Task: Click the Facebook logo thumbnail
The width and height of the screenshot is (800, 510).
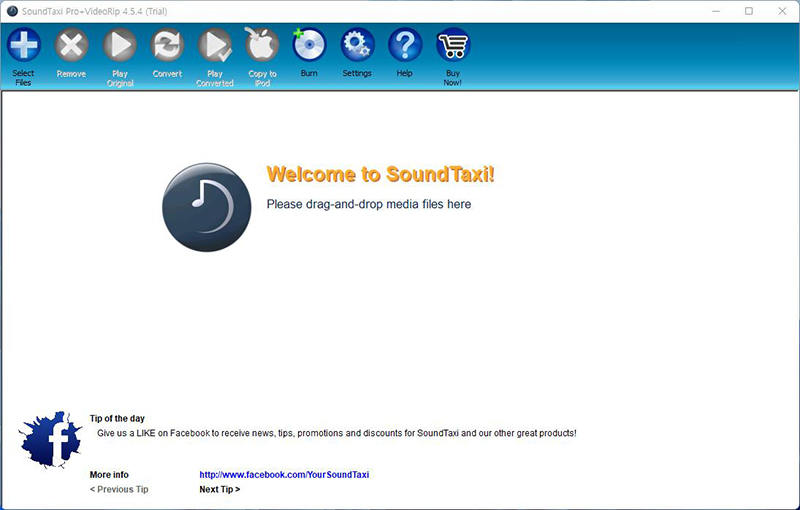Action: pyautogui.click(x=51, y=440)
